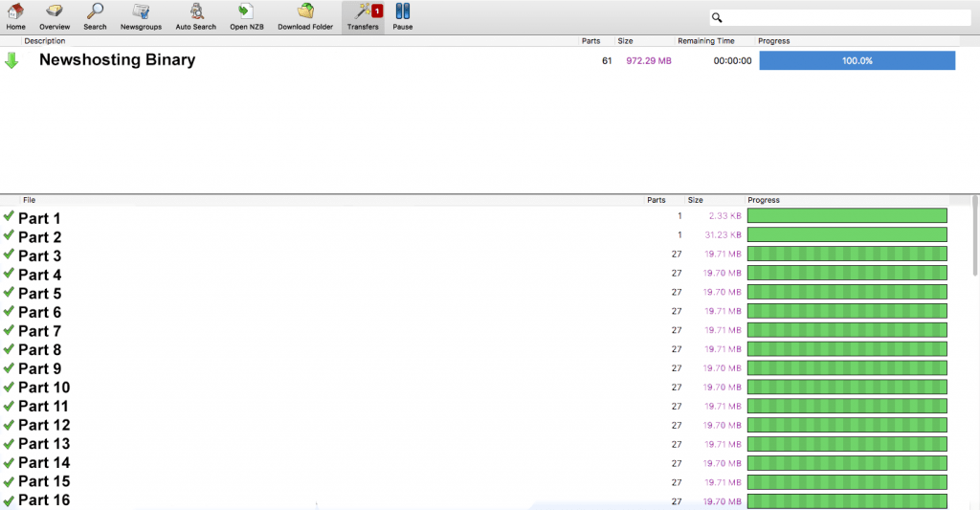Screen dimensions: 980x510
Task: Open the Download Folder icon
Action: click(305, 16)
